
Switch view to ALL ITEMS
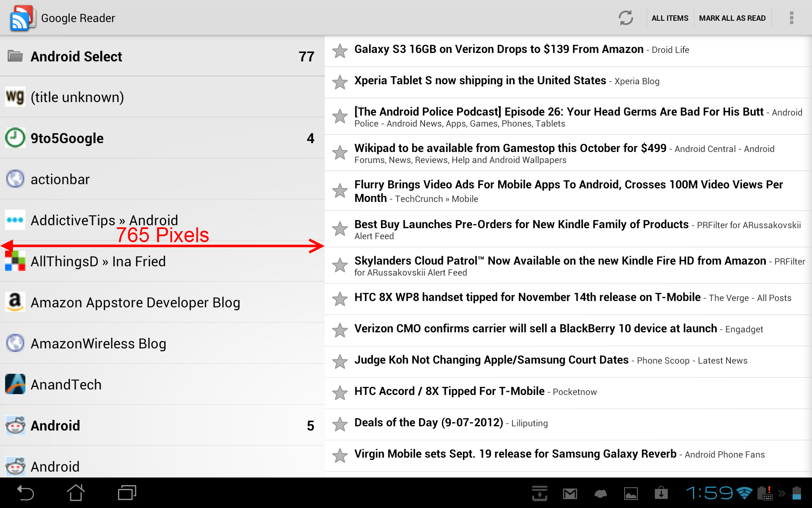[669, 18]
